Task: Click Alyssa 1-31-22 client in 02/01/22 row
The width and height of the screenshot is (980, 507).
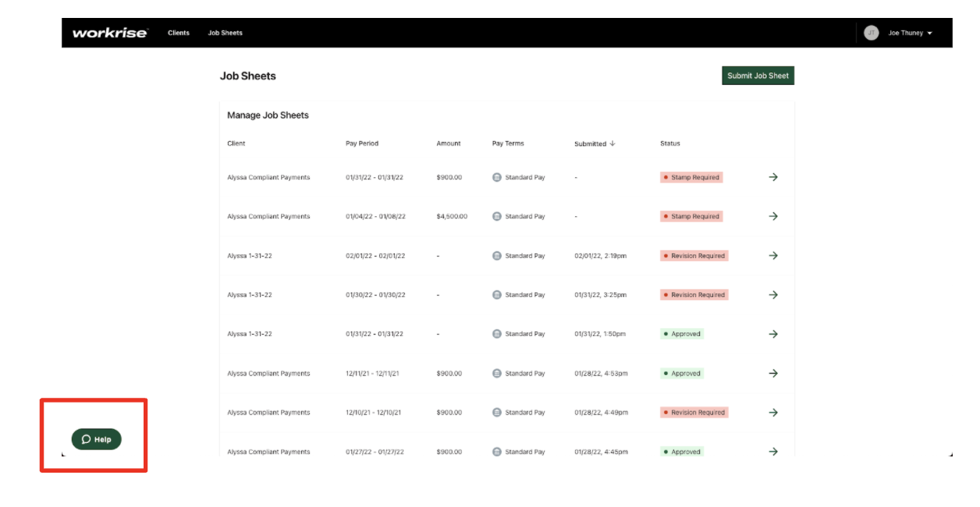Action: [x=250, y=255]
